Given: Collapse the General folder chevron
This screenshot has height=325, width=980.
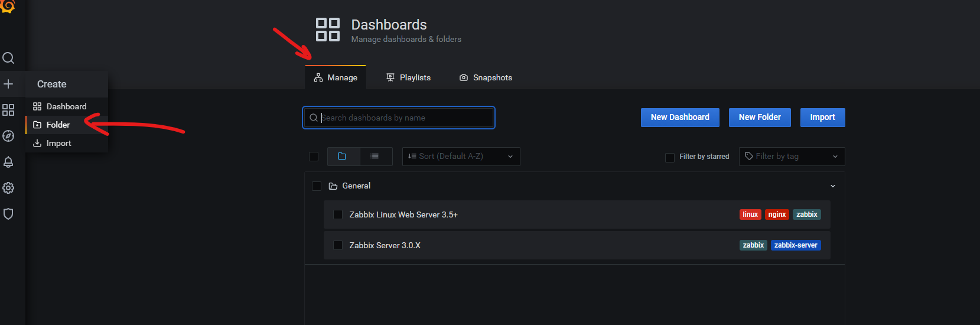Looking at the screenshot, I should (x=833, y=186).
